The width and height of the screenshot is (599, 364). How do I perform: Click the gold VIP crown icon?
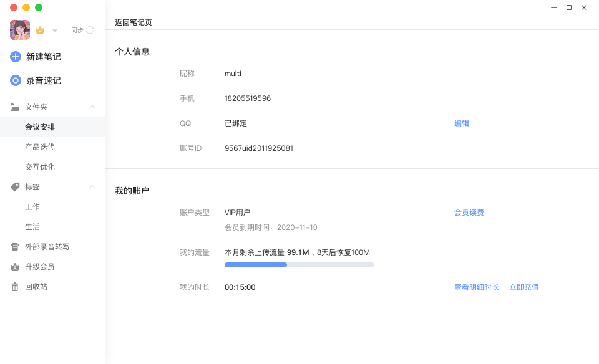[x=40, y=30]
